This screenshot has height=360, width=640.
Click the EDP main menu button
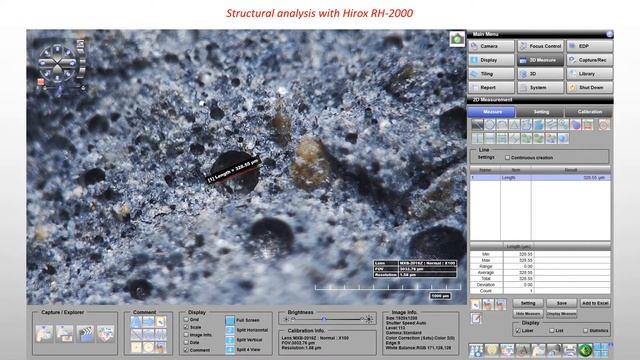[590, 46]
